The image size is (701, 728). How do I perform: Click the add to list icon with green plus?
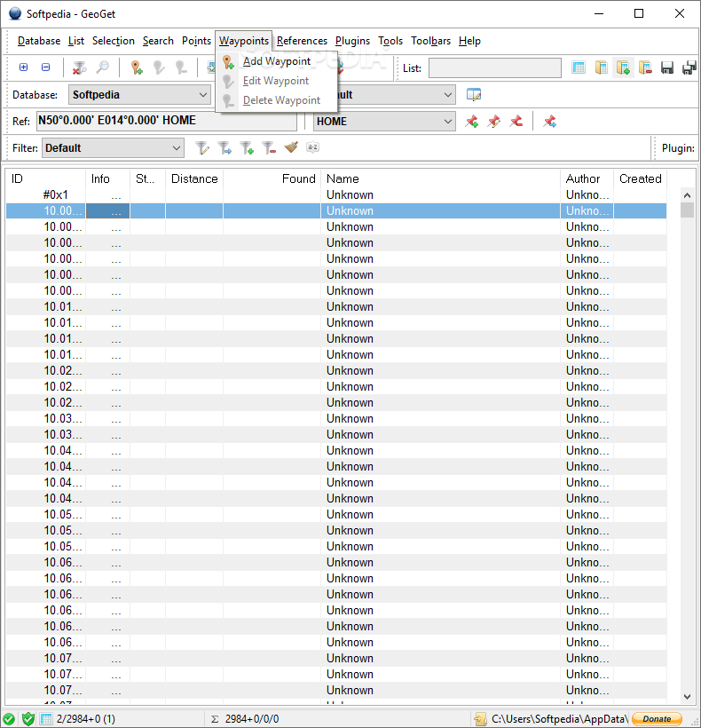(623, 67)
